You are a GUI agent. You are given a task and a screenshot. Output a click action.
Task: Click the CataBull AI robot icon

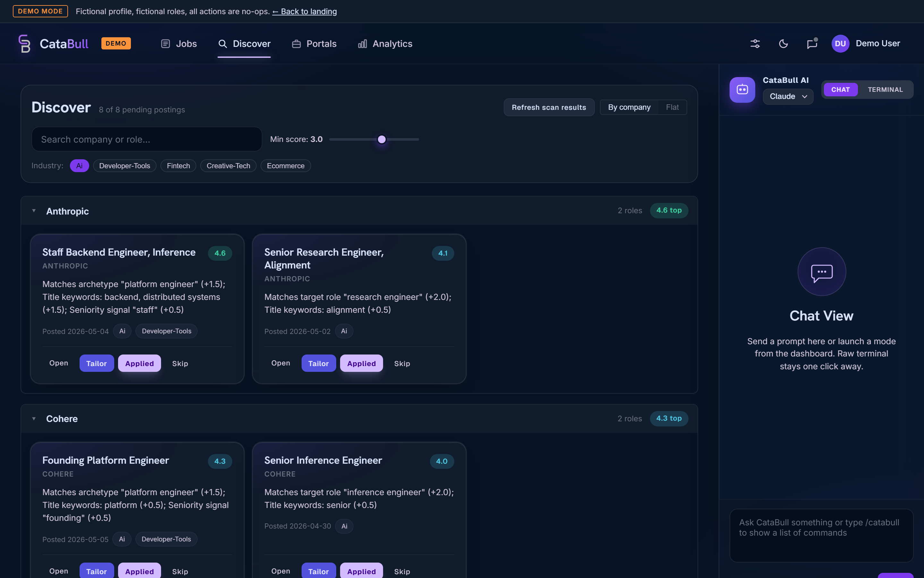pos(742,90)
